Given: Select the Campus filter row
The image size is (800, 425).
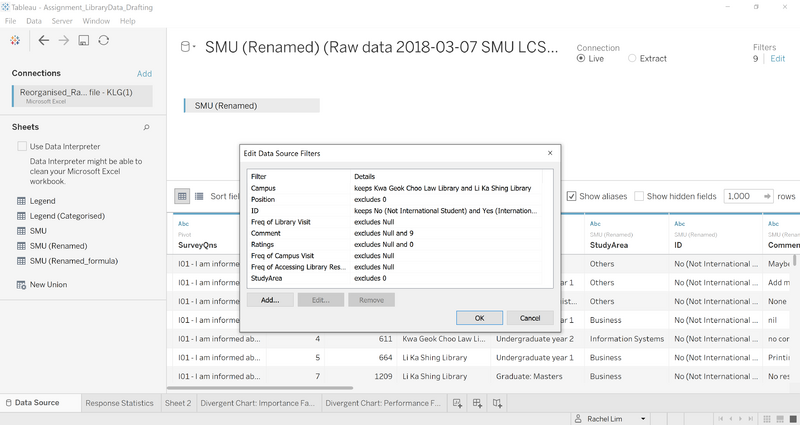Looking at the screenshot, I should coord(395,188).
